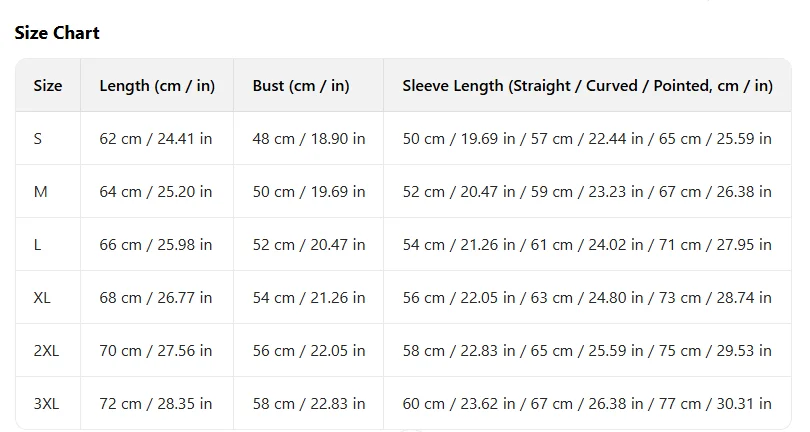Click sleeve length cell in the S row
Viewport: 810px width, 432px height.
click(x=587, y=138)
